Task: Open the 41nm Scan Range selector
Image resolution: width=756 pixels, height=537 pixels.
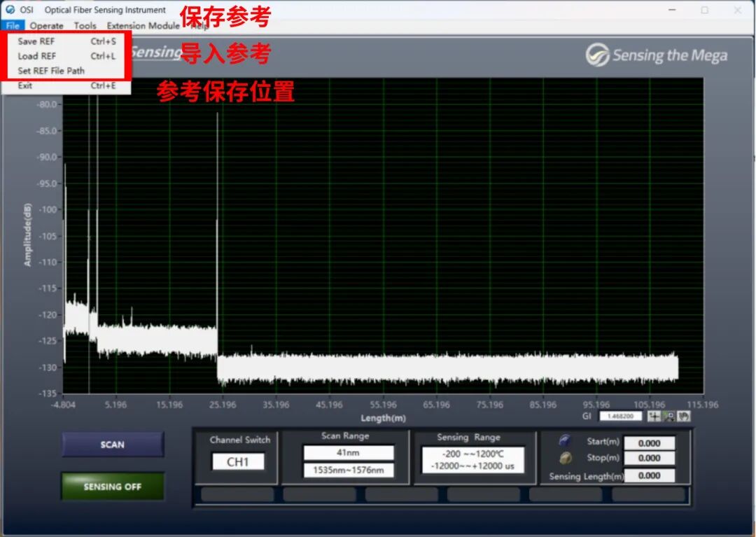Action: tap(348, 453)
